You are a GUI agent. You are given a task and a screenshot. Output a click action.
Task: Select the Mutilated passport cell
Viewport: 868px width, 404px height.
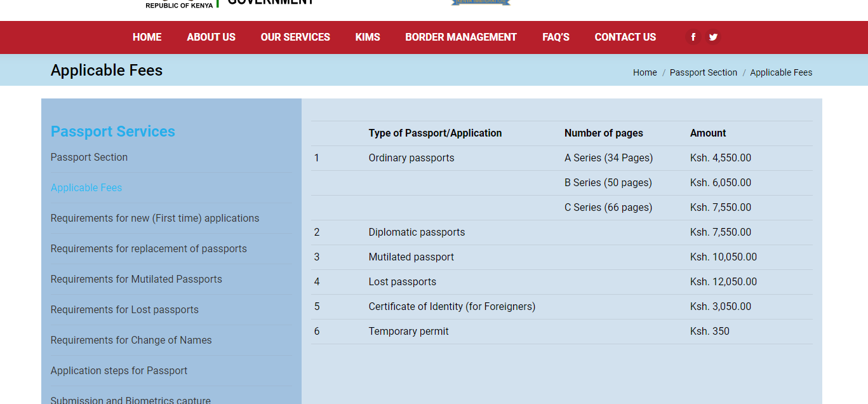pyautogui.click(x=411, y=257)
